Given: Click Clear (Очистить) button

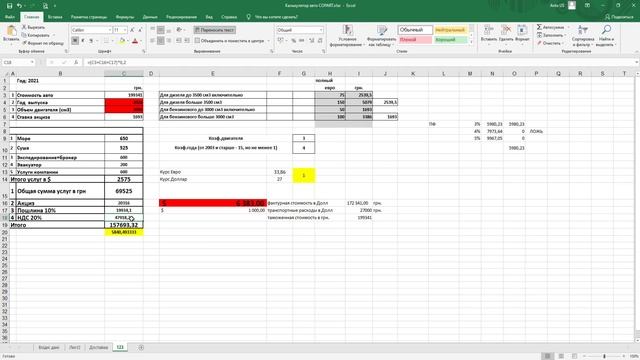Looking at the screenshot, I should point(550,43).
